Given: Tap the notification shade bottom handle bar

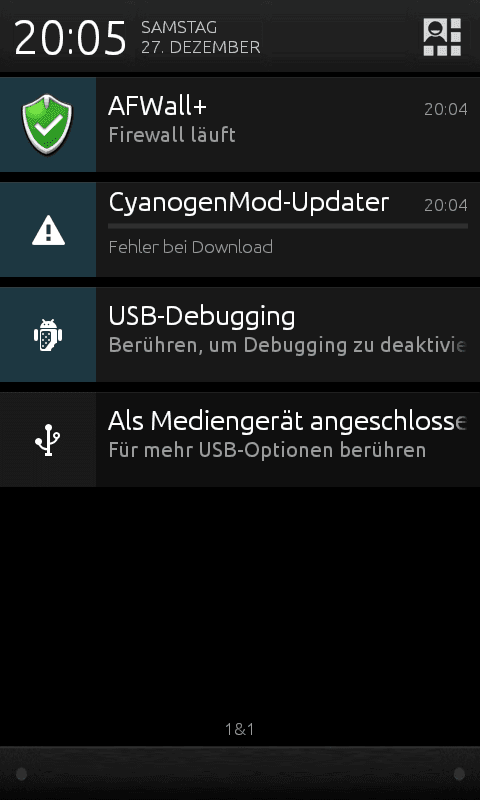Looking at the screenshot, I should [x=240, y=773].
